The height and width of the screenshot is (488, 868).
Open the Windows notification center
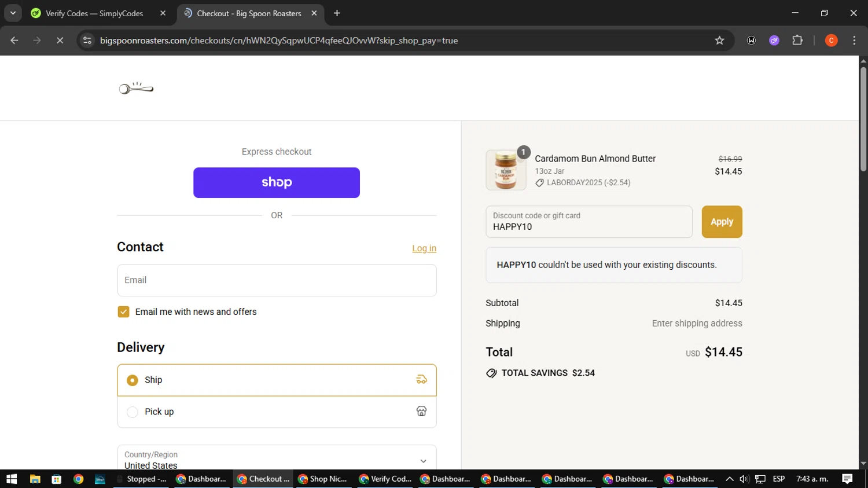(x=847, y=479)
